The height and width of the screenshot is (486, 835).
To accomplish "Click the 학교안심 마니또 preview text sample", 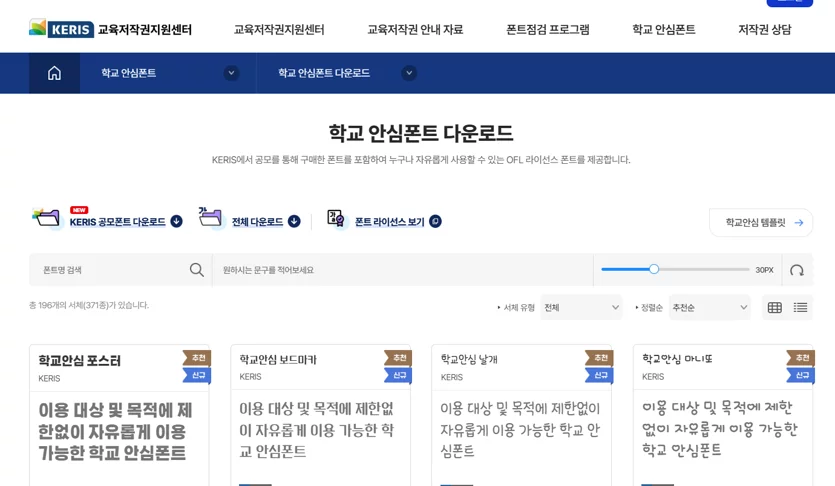I will tap(719, 429).
